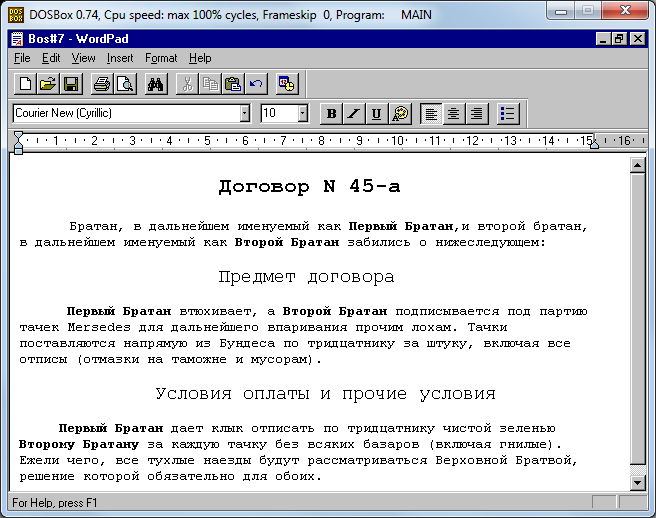The height and width of the screenshot is (518, 656).
Task: Open Find with the binoculars icon
Action: pos(156,84)
